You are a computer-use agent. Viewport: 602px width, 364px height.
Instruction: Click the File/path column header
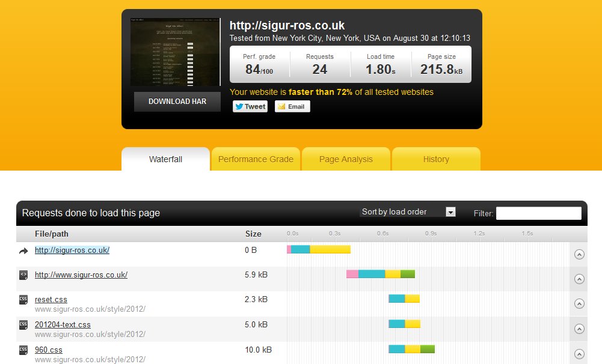coord(52,234)
